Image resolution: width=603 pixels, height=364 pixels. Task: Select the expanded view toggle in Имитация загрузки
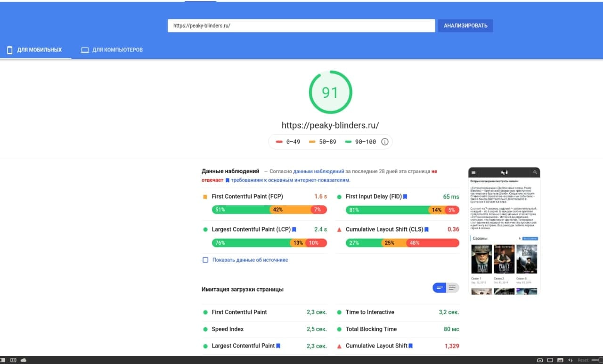point(452,288)
